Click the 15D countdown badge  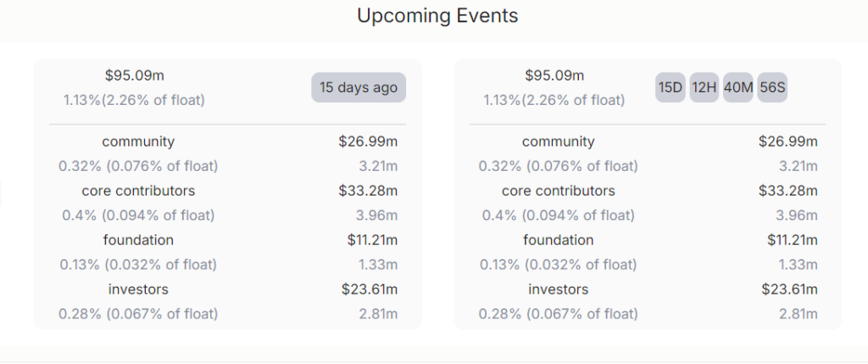click(x=670, y=88)
